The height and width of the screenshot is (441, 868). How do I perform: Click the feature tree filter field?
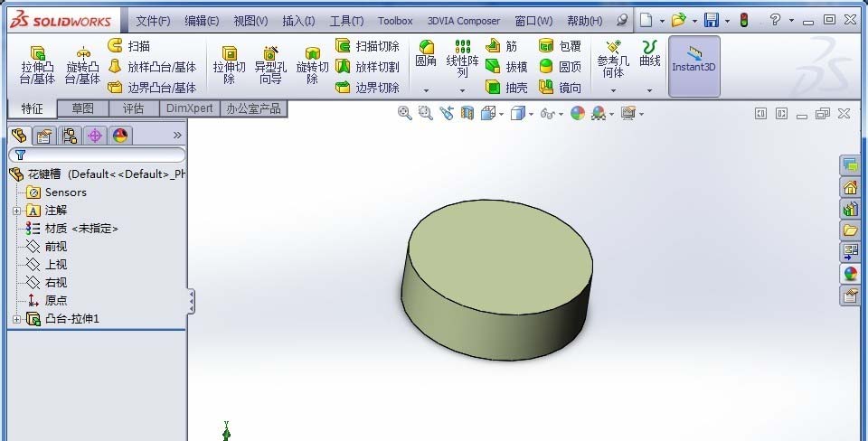click(x=97, y=155)
